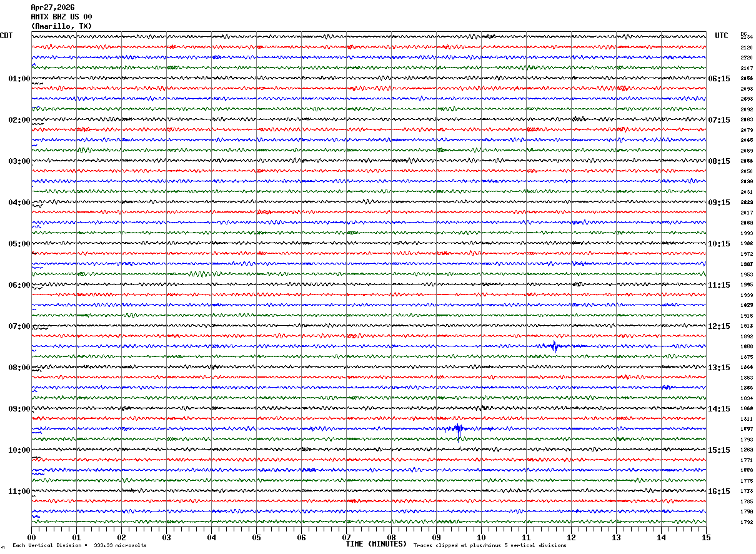Screen dimensions: 756x554
Task: Click minute 15 tick on the bottom axis
Action: [x=706, y=537]
